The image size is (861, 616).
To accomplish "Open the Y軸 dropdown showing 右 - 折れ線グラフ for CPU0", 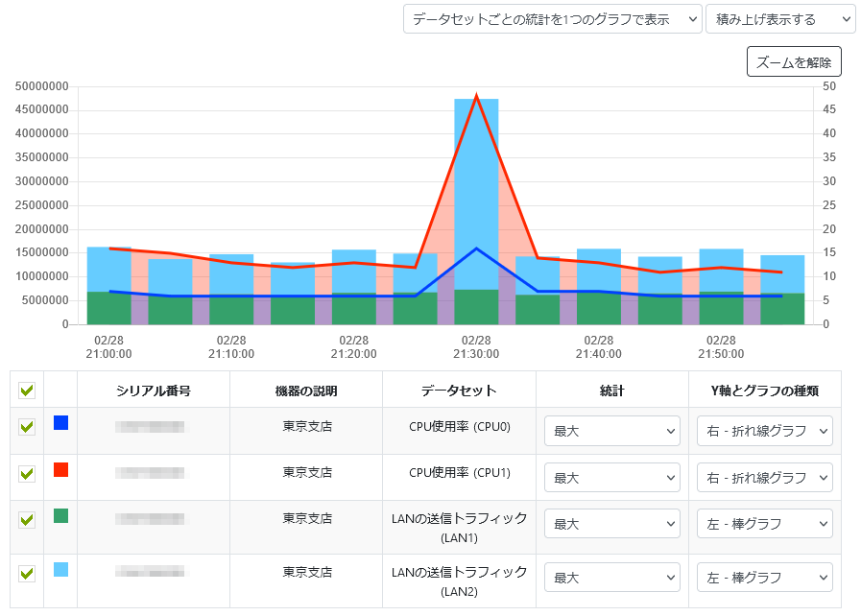I will [x=765, y=431].
